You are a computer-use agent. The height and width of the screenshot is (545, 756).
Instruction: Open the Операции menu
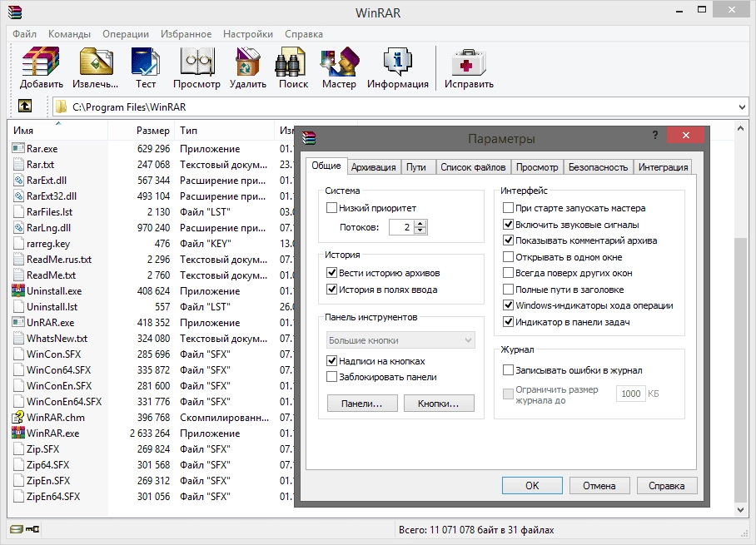click(126, 34)
